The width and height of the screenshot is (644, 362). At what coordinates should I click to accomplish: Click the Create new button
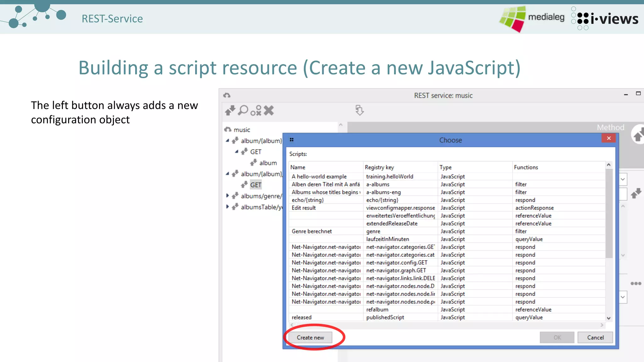[x=310, y=337]
